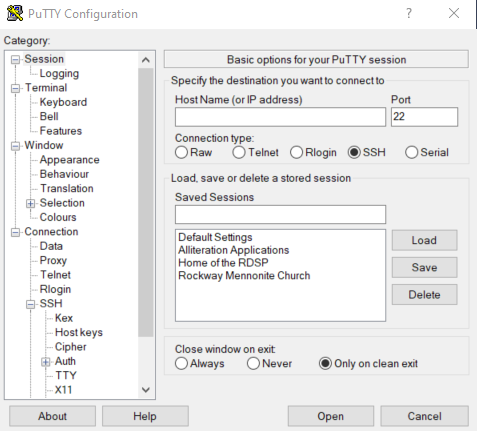Open the Data category

[51, 246]
